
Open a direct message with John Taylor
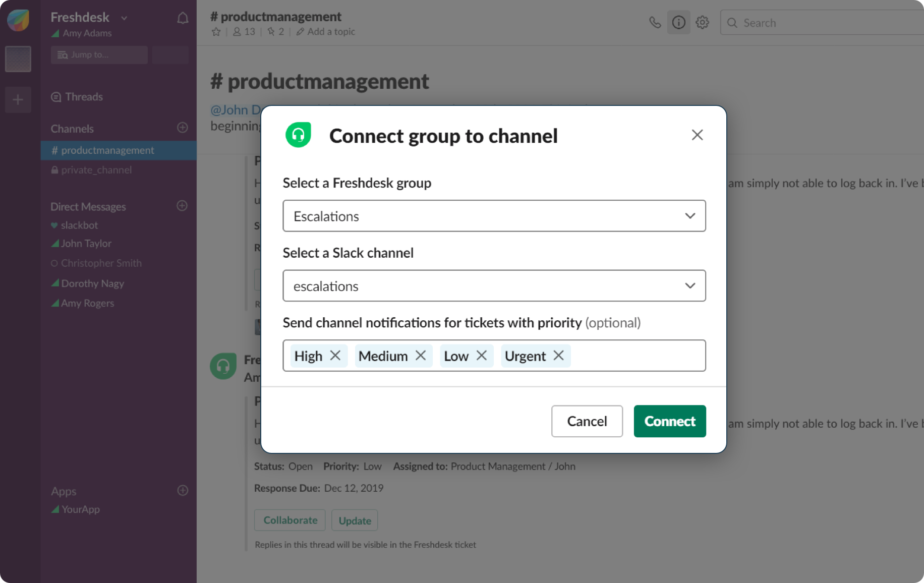pos(86,243)
